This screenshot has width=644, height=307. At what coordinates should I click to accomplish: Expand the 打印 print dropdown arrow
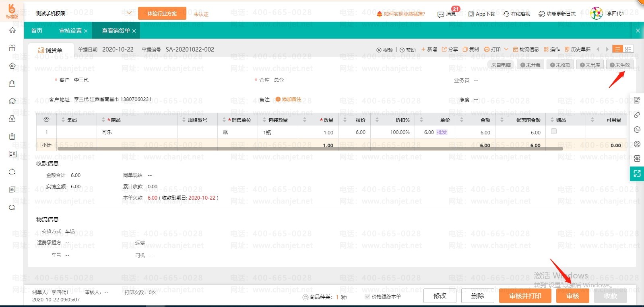(506, 49)
